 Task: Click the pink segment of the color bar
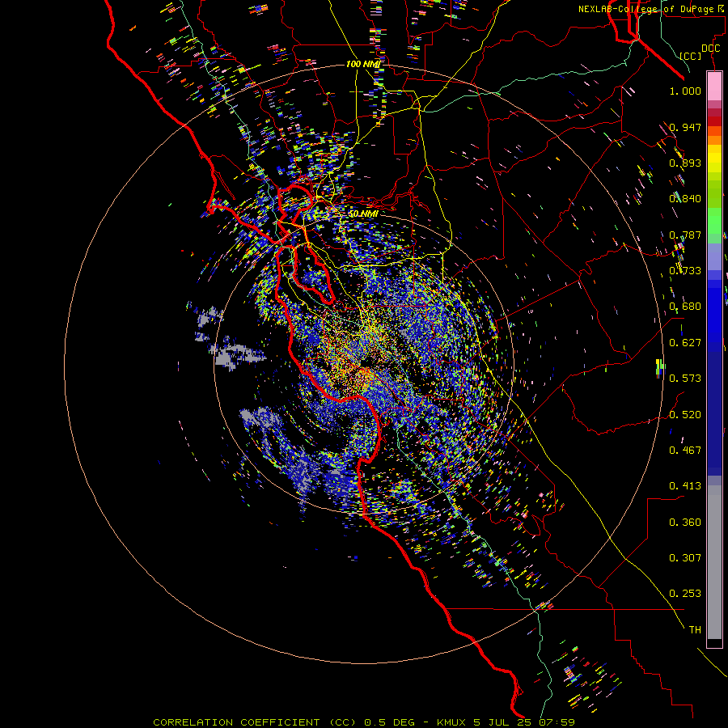714,86
